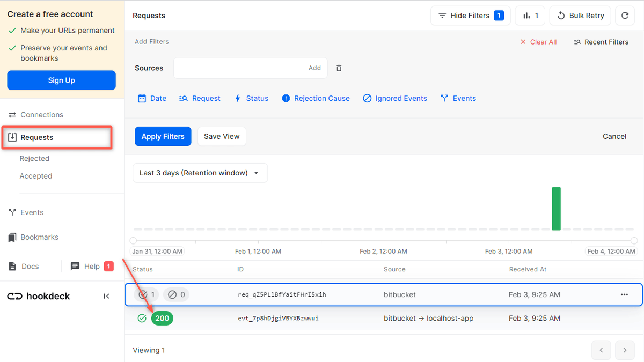
Task: Switch to the Rejected requests view
Action: [34, 158]
